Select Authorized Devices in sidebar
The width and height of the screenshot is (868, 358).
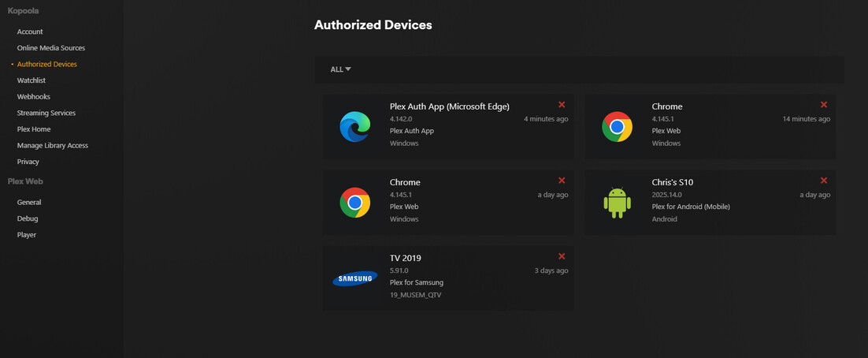pos(47,65)
